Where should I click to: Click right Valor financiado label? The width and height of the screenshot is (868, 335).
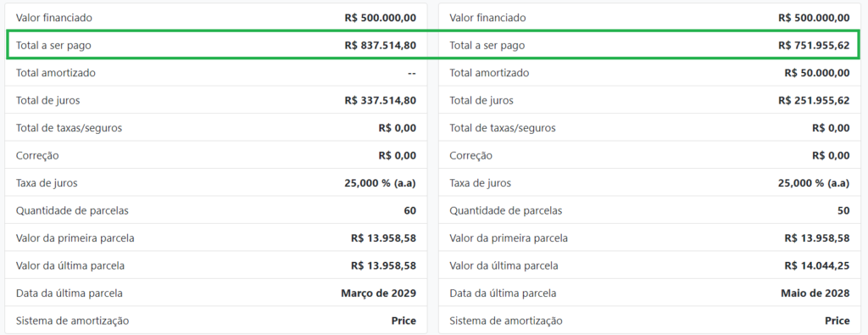[x=487, y=18]
